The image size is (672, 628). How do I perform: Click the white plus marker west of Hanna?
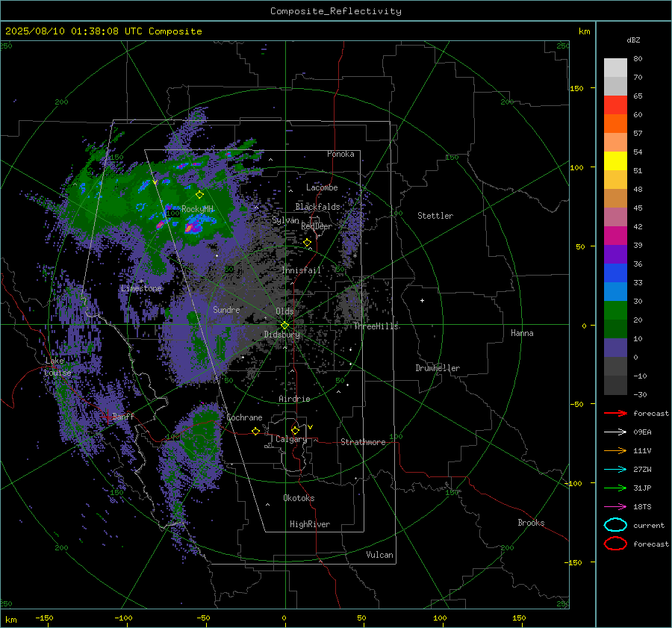[x=422, y=300]
